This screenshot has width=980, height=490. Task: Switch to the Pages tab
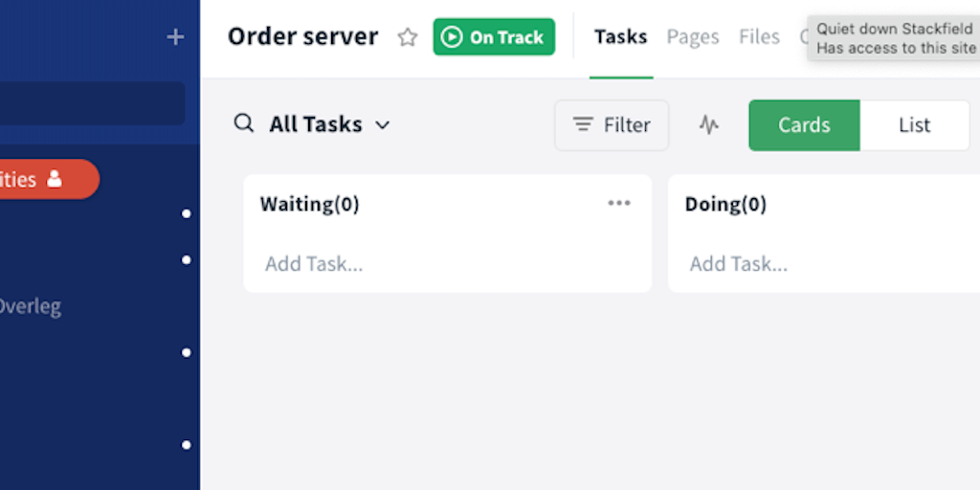[693, 37]
